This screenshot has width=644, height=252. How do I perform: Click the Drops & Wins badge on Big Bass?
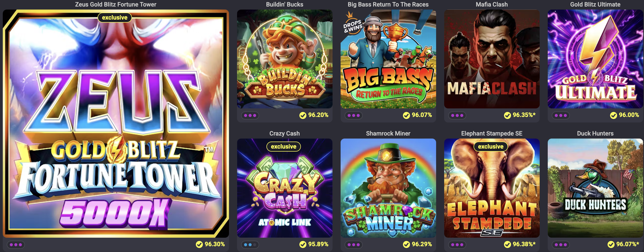(352, 24)
